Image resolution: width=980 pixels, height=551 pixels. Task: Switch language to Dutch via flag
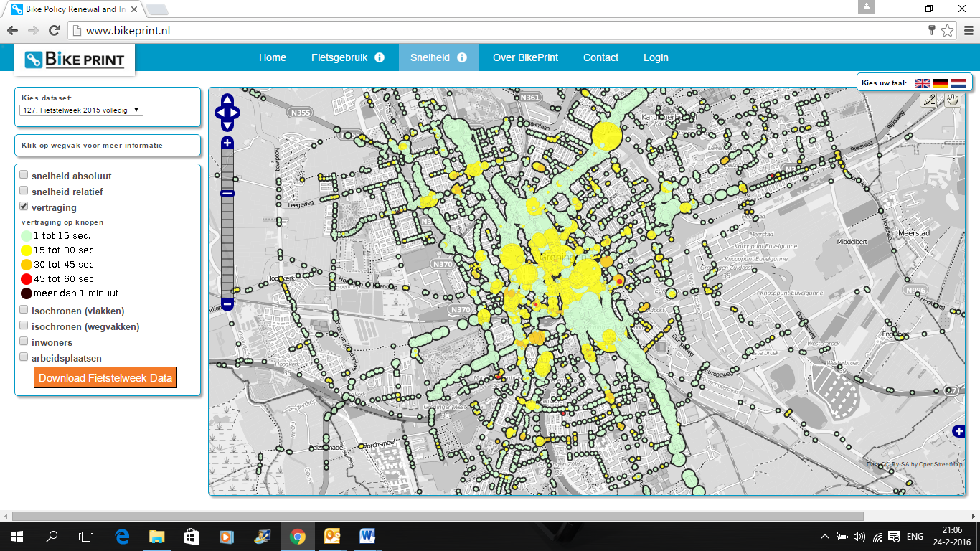point(958,83)
